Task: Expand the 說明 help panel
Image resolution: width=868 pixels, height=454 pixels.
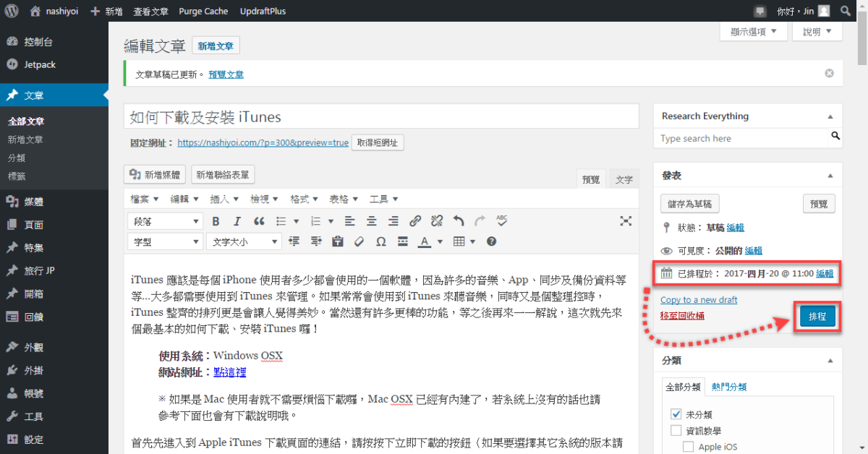Action: (x=817, y=31)
